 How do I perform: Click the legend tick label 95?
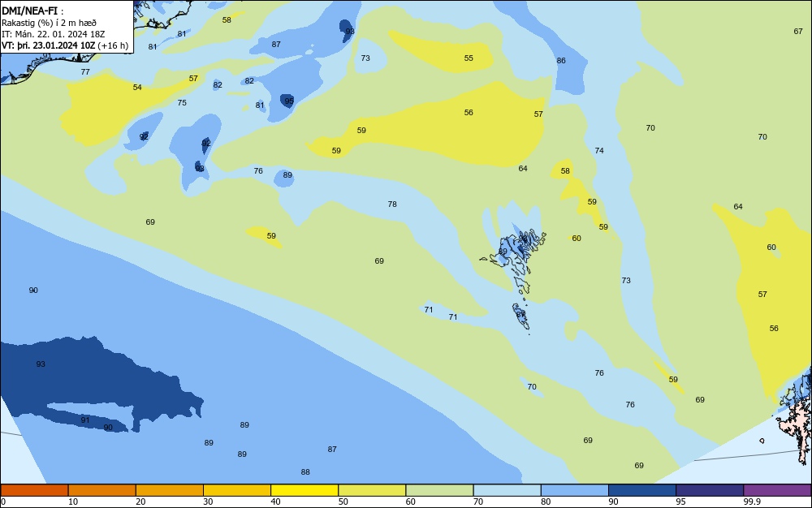[x=681, y=502]
